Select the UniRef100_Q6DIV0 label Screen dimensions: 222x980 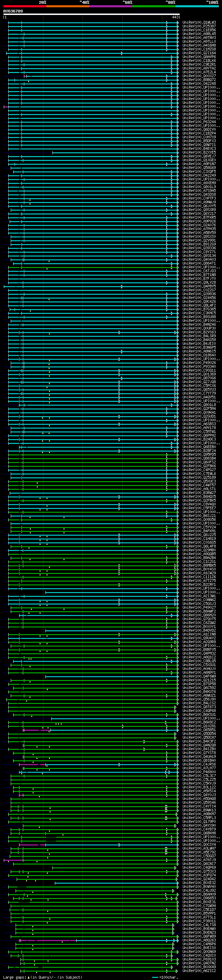coord(199,130)
